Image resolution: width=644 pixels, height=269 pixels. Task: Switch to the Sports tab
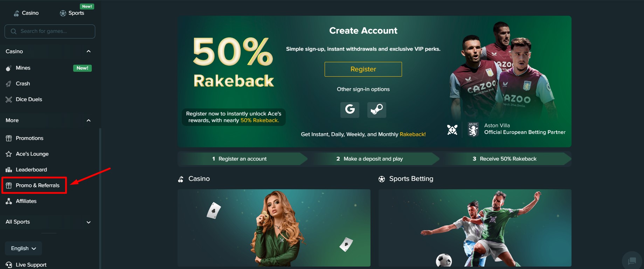coord(72,13)
